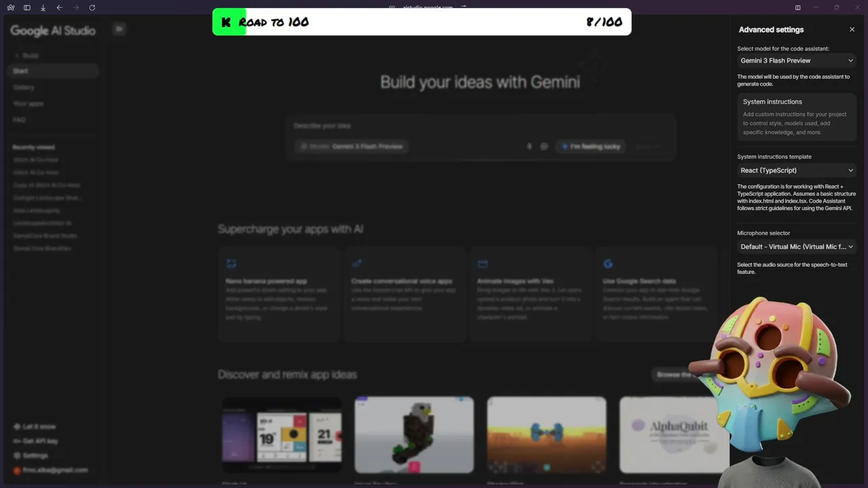Click the Describe your idea prompt field
Image resolution: width=868 pixels, height=488 pixels.
click(x=480, y=126)
